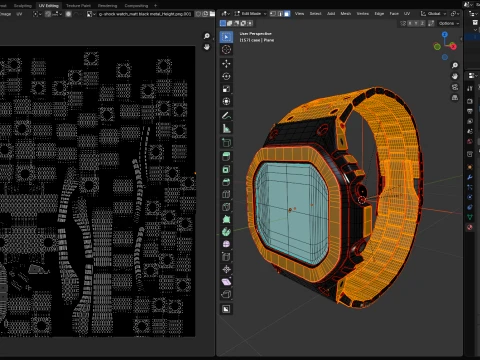Select the Loop Cut tool
Image resolution: width=480 pixels, height=360 pixels.
(226, 194)
